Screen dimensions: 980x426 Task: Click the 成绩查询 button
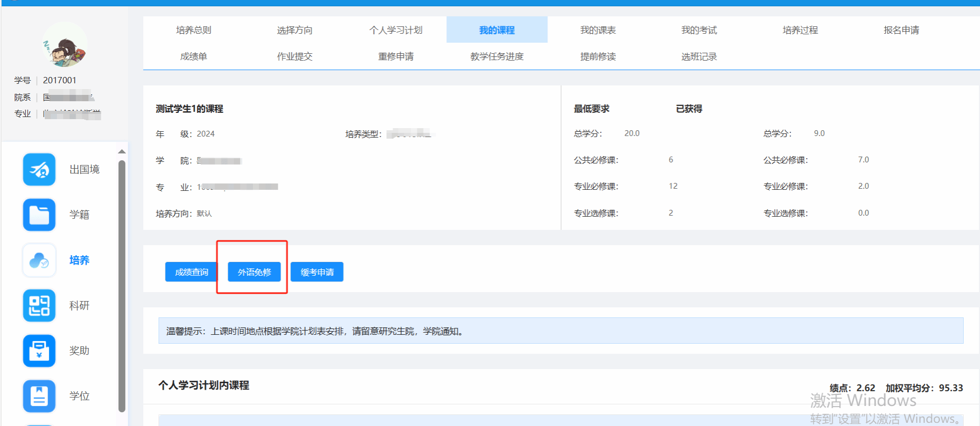click(191, 272)
